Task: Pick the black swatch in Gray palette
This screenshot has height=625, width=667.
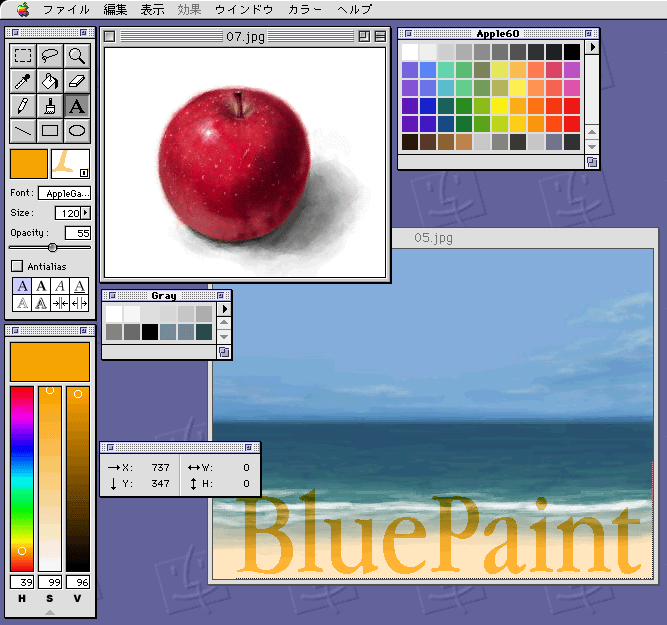Action: pos(150,332)
